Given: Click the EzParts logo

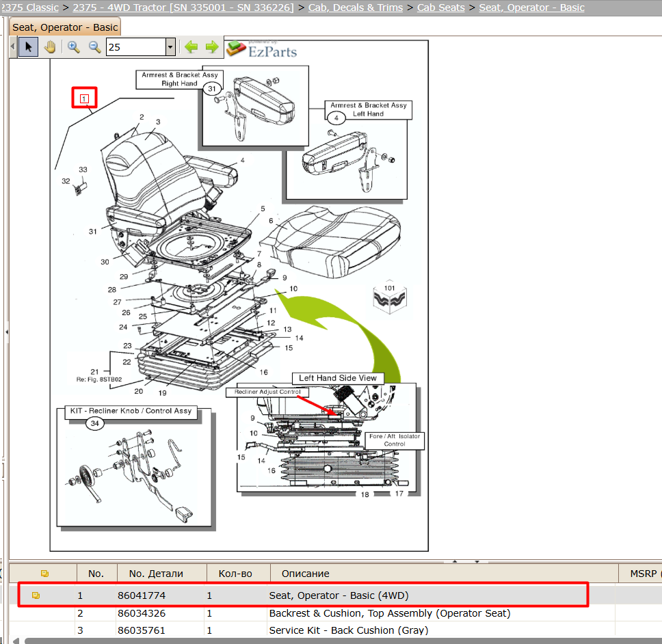Looking at the screenshot, I should pos(262,50).
